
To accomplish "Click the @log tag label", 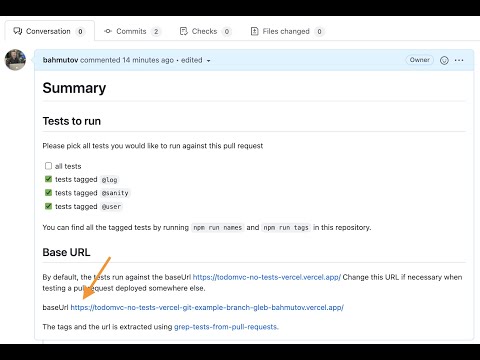I will pos(109,180).
